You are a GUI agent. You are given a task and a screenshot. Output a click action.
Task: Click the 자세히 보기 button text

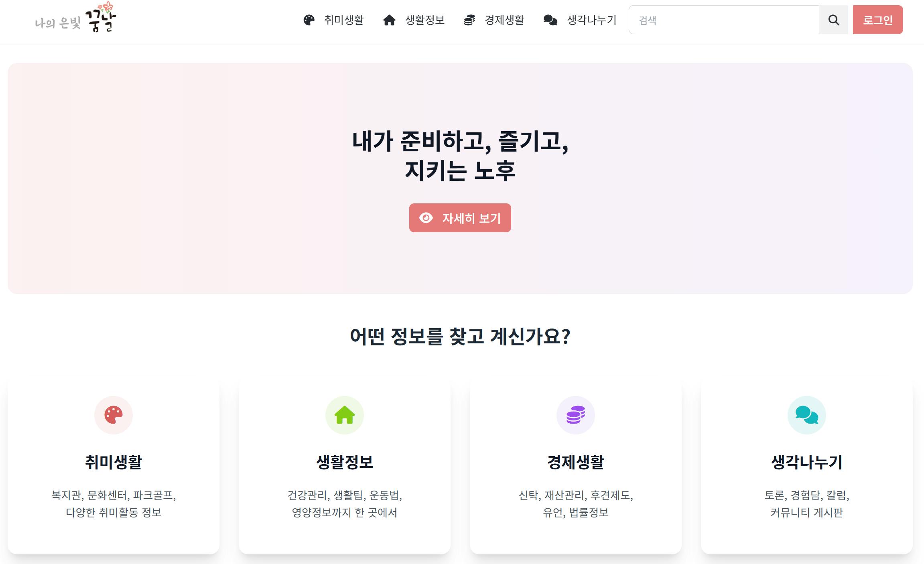pyautogui.click(x=471, y=218)
